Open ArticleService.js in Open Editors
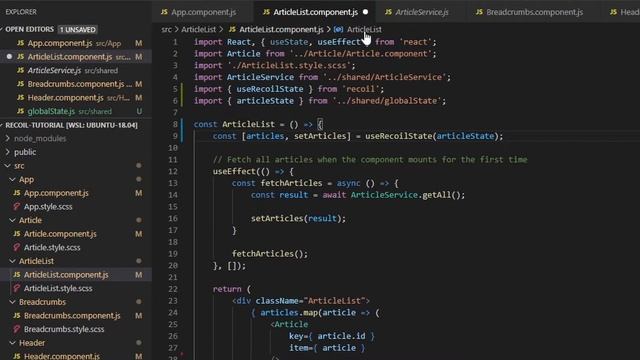This screenshot has height=360, width=640. 76,70
